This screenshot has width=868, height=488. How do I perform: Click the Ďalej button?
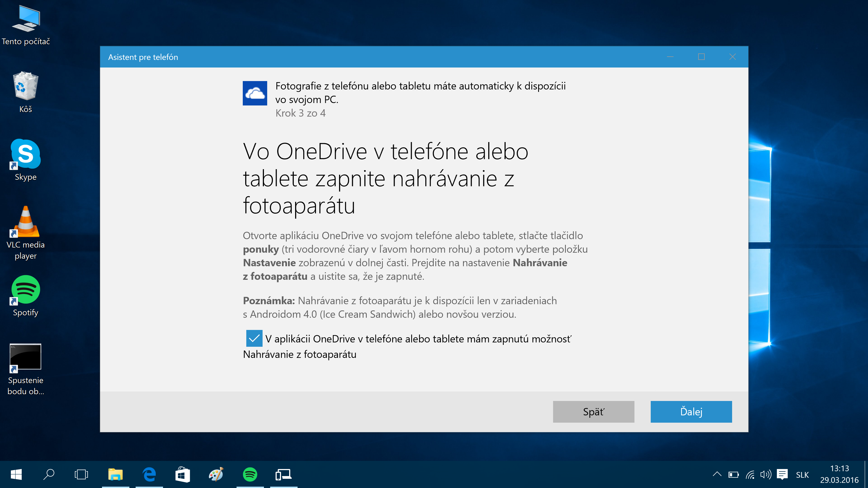pos(691,412)
